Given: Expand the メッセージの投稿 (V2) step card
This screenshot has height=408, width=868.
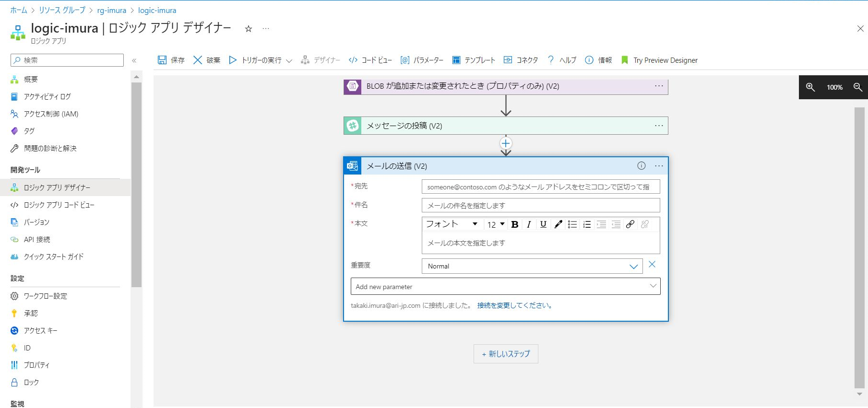Looking at the screenshot, I should coord(506,126).
